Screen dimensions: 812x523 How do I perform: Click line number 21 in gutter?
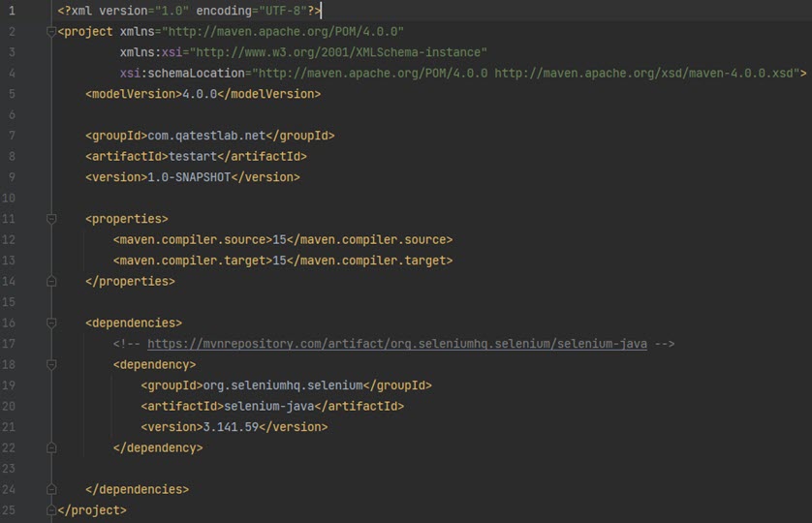tap(9, 427)
